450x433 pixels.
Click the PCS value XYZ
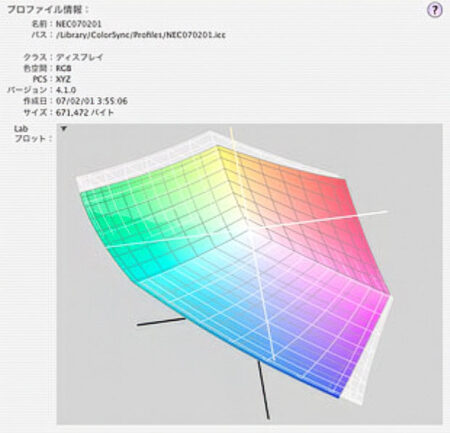point(63,79)
